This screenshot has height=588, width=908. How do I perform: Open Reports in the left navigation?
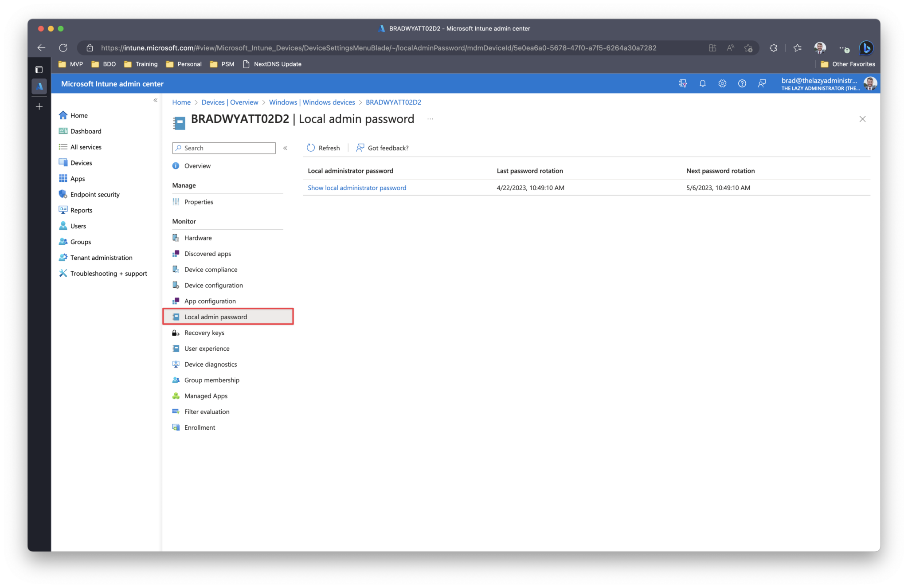point(75,210)
